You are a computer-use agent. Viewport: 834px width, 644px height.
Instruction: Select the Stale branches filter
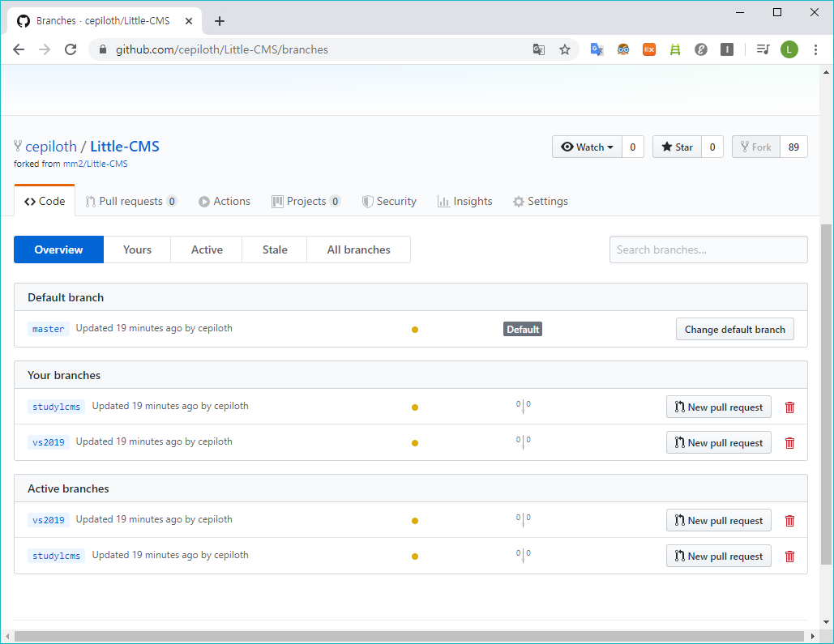pos(275,249)
